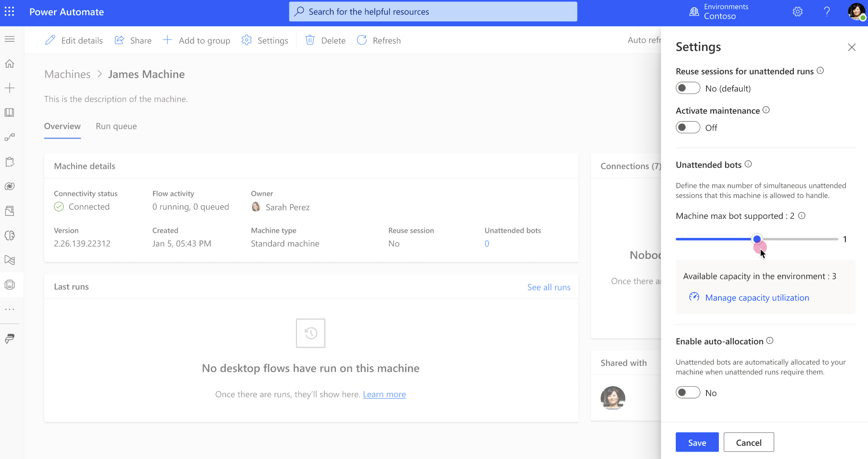Click the See all runs button
The height and width of the screenshot is (459, 868).
pyautogui.click(x=549, y=286)
